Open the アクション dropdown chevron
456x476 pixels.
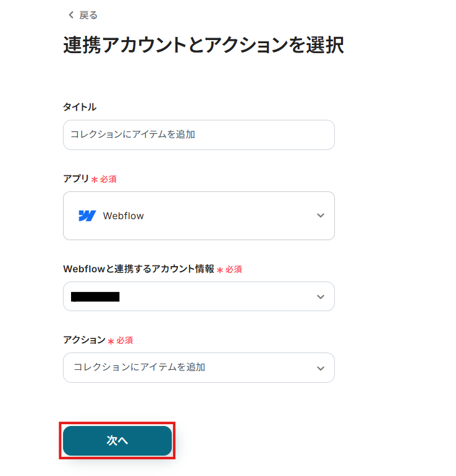[x=320, y=368]
